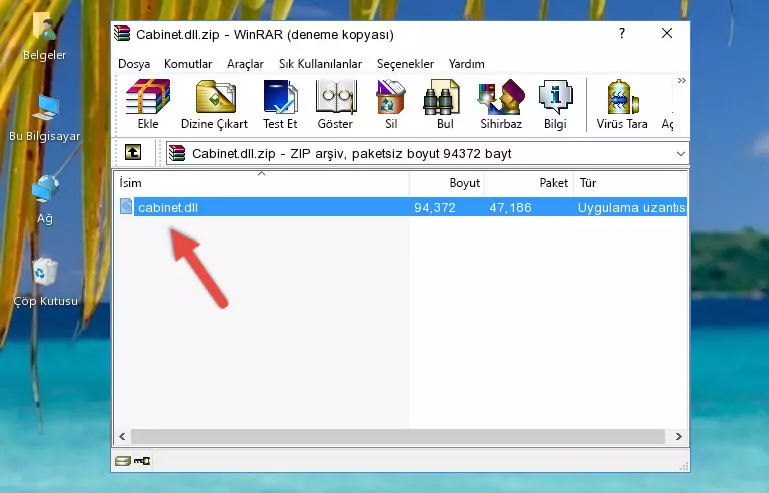
Task: Open the Seçenekler menu
Action: tap(405, 64)
